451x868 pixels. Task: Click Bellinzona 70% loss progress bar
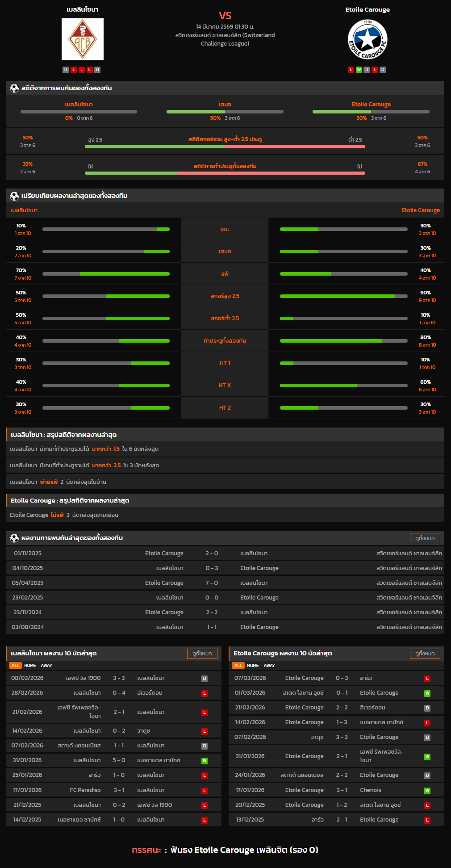tap(106, 274)
